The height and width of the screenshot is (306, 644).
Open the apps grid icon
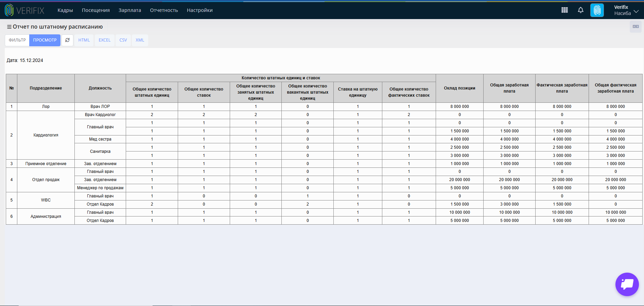pos(564,10)
